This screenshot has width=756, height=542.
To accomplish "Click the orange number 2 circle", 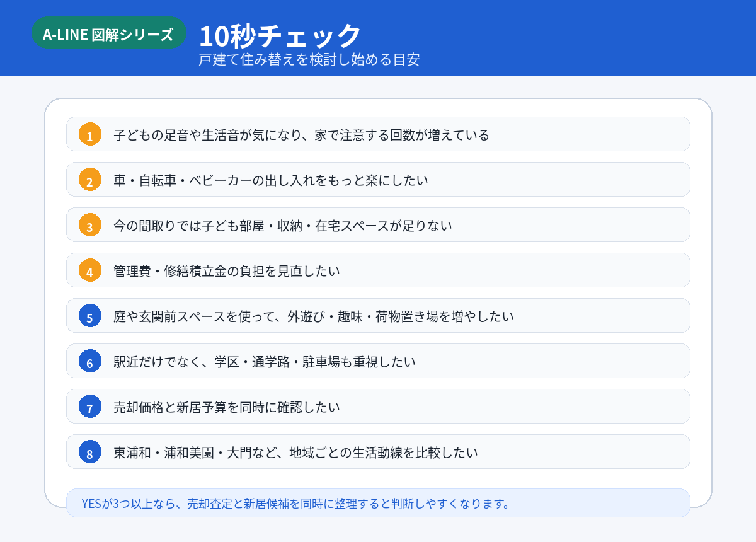I will coord(90,180).
